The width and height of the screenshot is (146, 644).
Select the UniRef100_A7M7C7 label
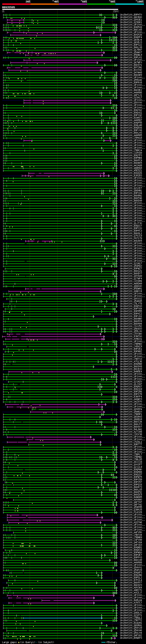coord(131,603)
